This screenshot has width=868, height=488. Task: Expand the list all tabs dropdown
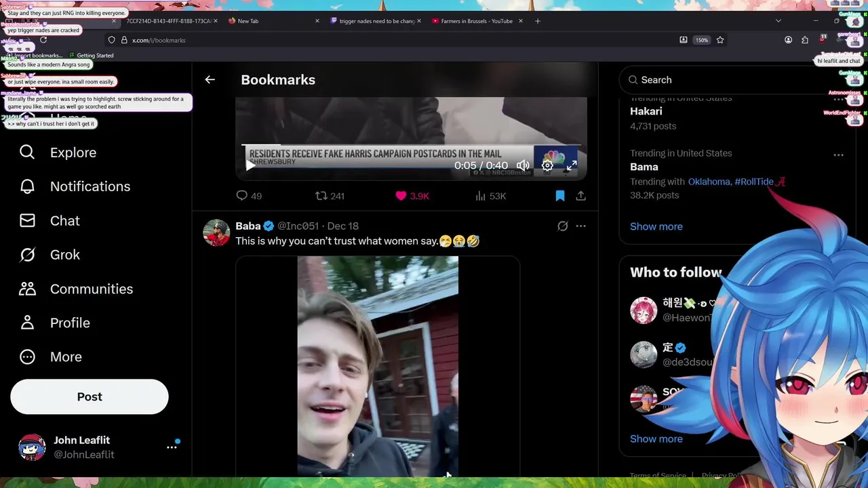778,21
